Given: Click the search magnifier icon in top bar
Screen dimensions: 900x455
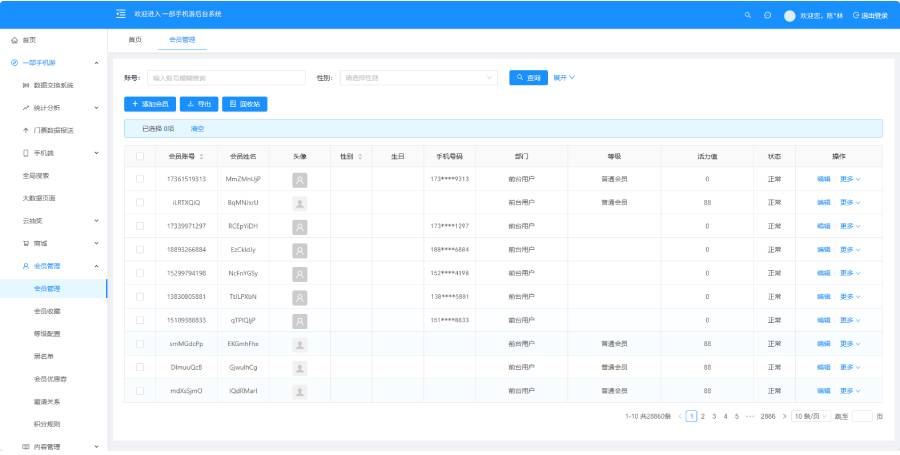Looking at the screenshot, I should click(x=747, y=15).
